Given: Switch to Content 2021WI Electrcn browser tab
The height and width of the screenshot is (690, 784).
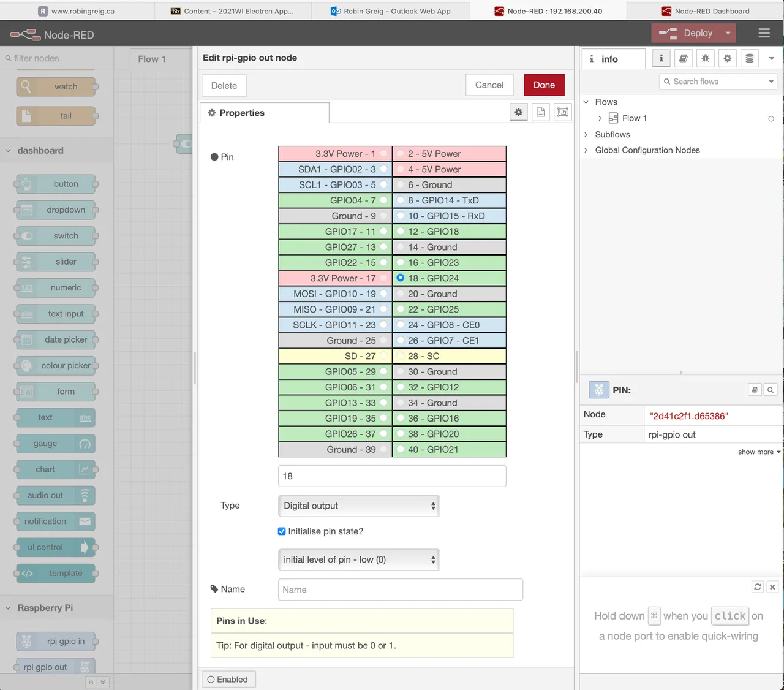Looking at the screenshot, I should tap(232, 11).
